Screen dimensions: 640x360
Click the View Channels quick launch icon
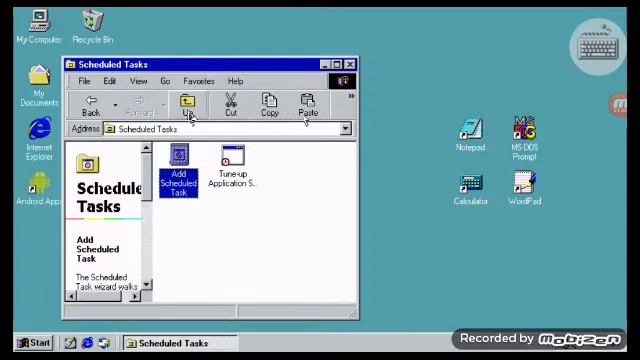pyautogui.click(x=104, y=343)
